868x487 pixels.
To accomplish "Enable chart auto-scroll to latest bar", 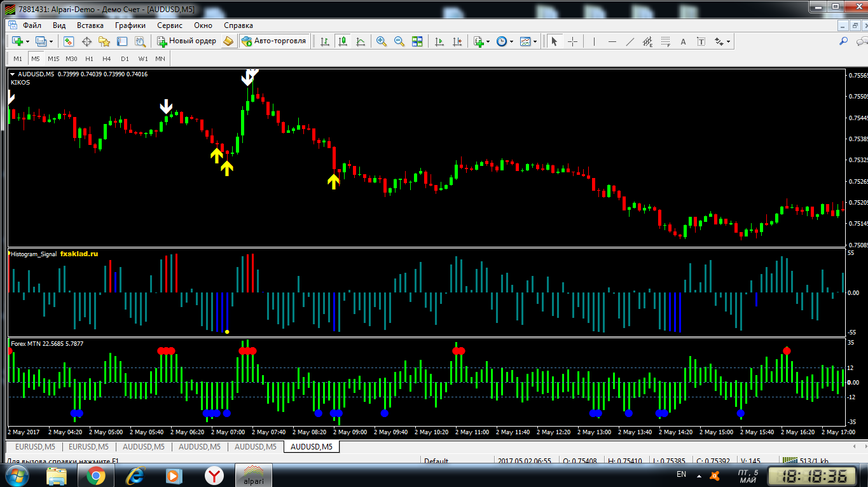I will click(x=439, y=41).
